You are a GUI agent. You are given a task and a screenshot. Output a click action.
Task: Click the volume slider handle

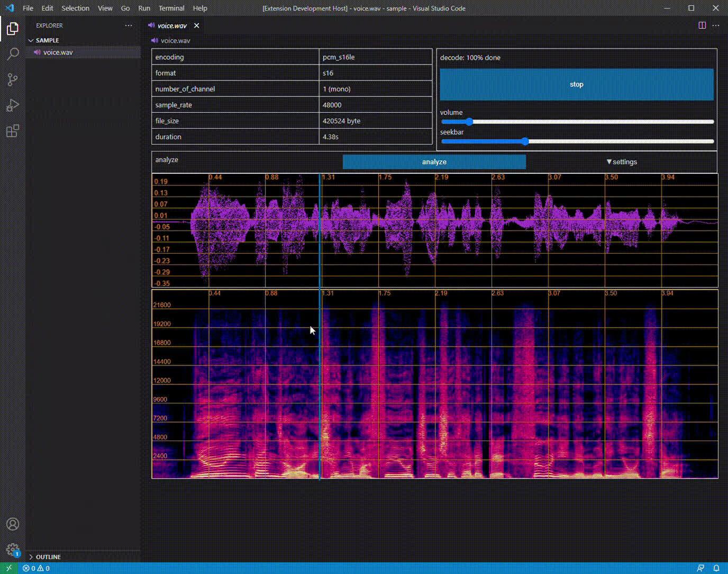pyautogui.click(x=469, y=122)
